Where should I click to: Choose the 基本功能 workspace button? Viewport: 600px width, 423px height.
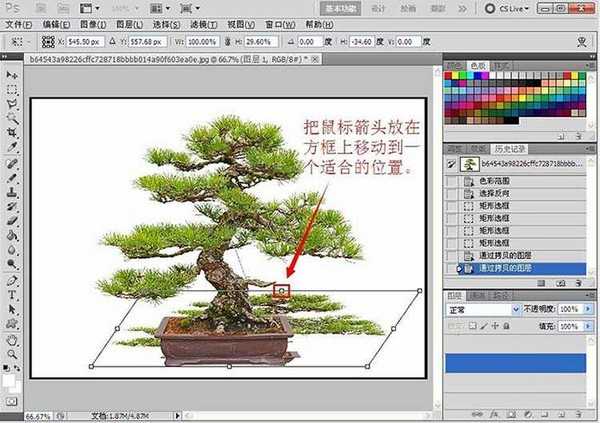pos(340,8)
